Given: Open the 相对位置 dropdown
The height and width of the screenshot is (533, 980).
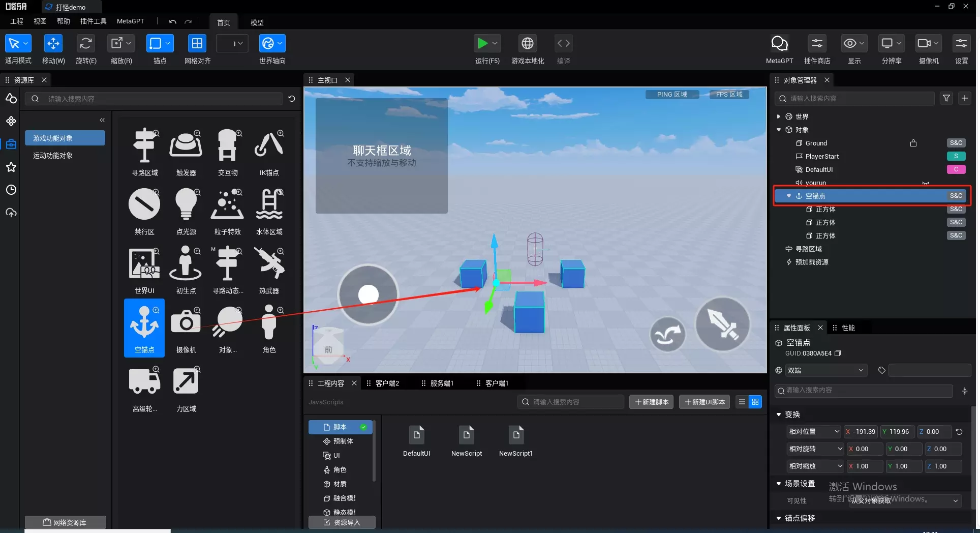Looking at the screenshot, I should 813,431.
